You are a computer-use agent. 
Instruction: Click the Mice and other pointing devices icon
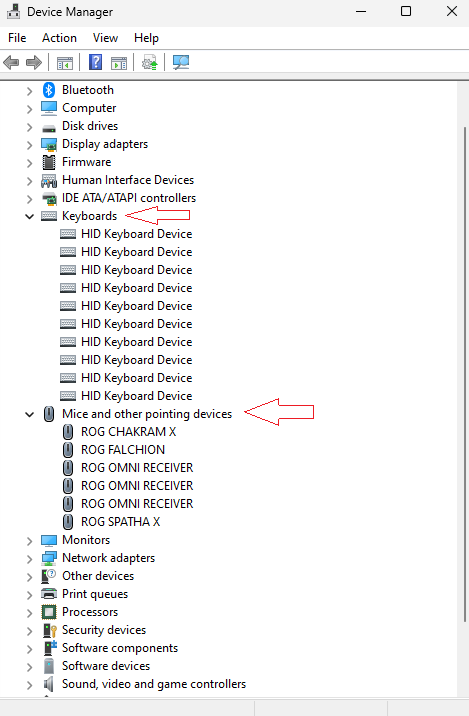point(49,414)
